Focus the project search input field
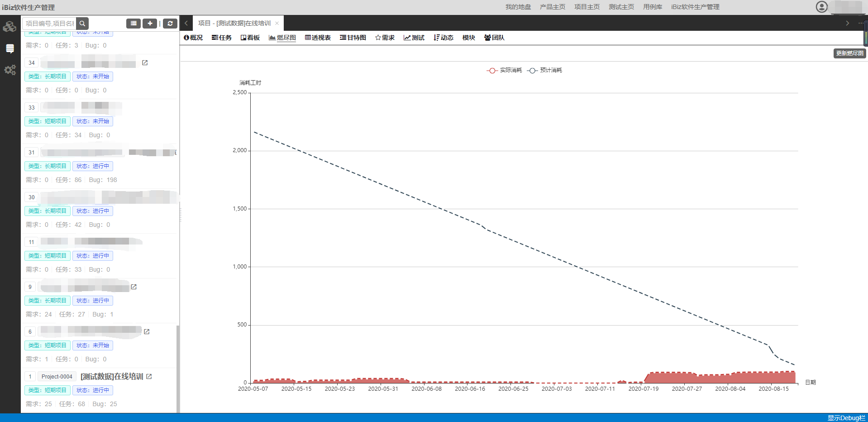 (x=49, y=24)
